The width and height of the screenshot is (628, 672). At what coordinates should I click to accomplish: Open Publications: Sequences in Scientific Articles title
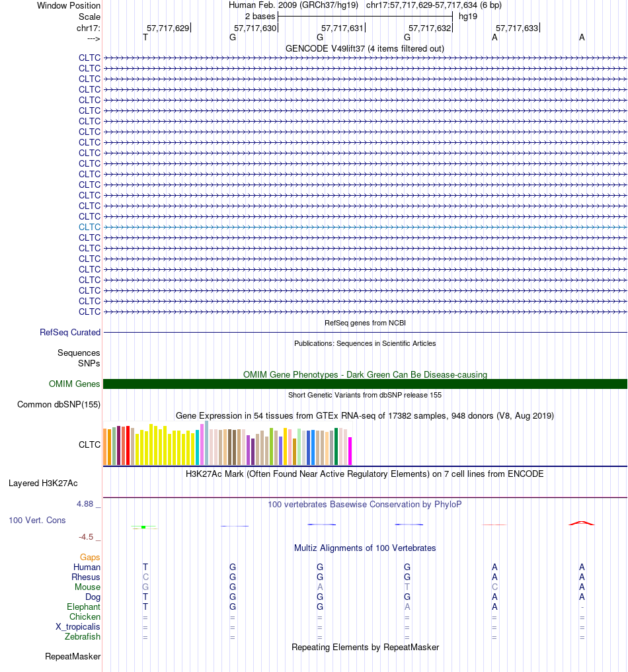[365, 344]
